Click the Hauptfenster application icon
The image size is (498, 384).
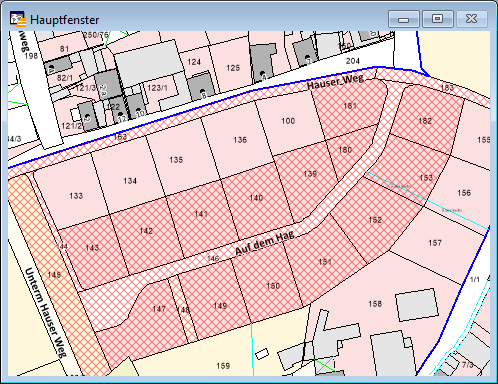(x=18, y=19)
